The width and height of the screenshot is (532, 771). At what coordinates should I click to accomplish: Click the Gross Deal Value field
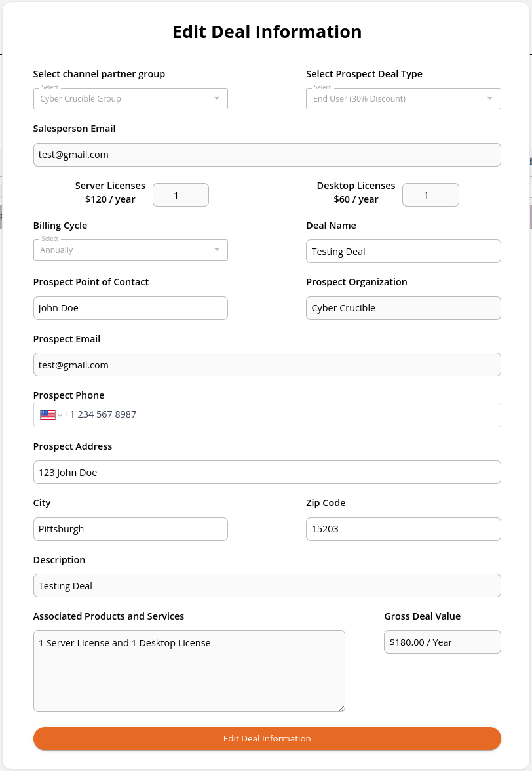[442, 642]
